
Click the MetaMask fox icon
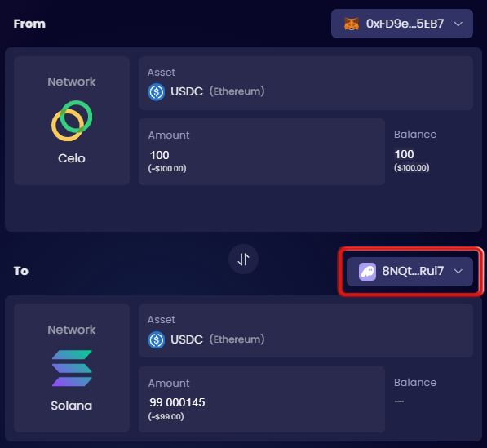352,24
